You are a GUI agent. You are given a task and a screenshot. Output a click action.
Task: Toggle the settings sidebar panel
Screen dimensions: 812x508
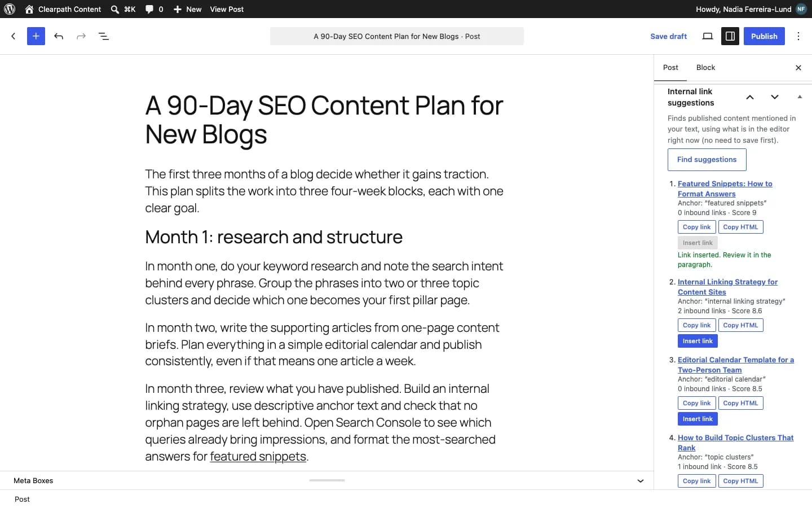730,36
